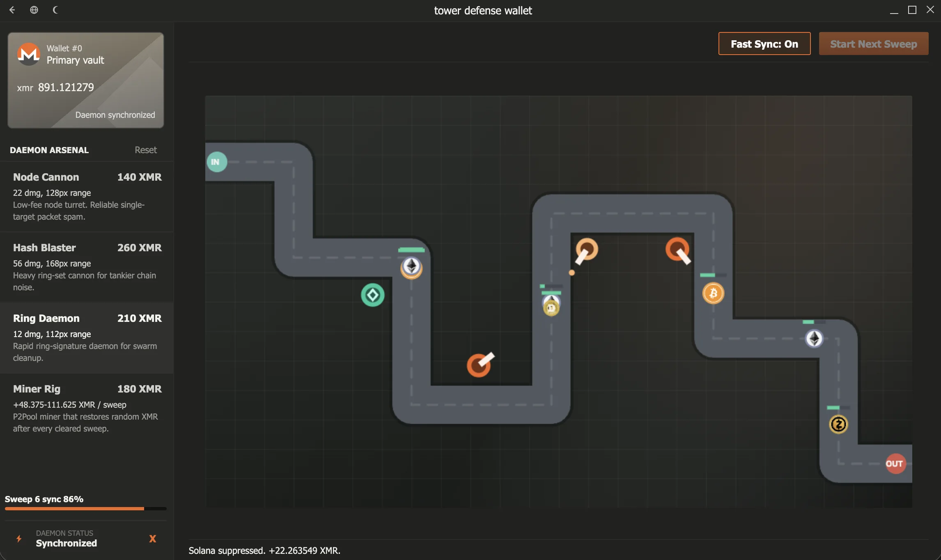The image size is (941, 560).
Task: Select the teal diamond tower
Action: click(372, 295)
